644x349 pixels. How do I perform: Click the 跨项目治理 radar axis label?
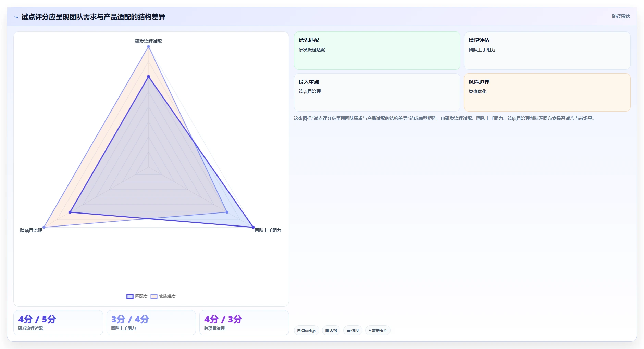click(31, 230)
